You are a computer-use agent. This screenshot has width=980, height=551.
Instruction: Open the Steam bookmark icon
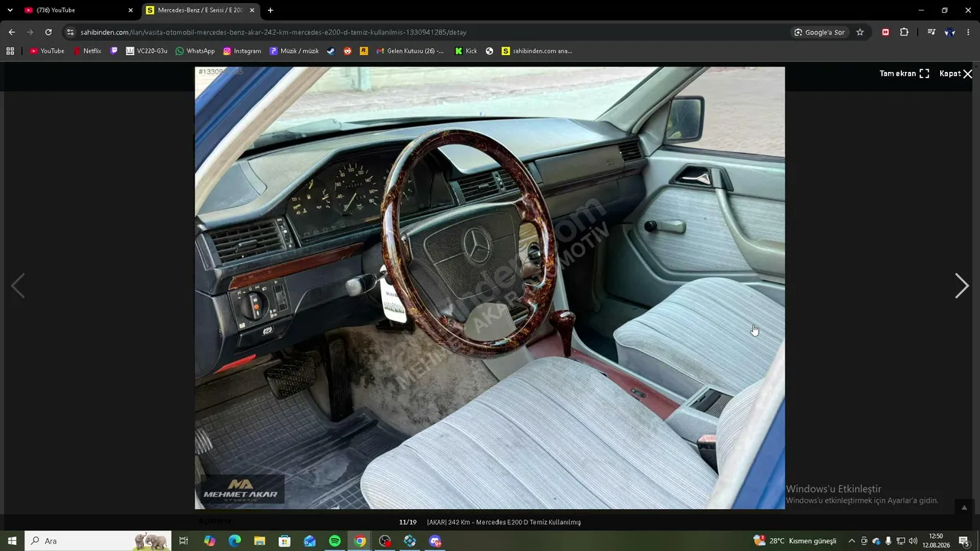331,51
